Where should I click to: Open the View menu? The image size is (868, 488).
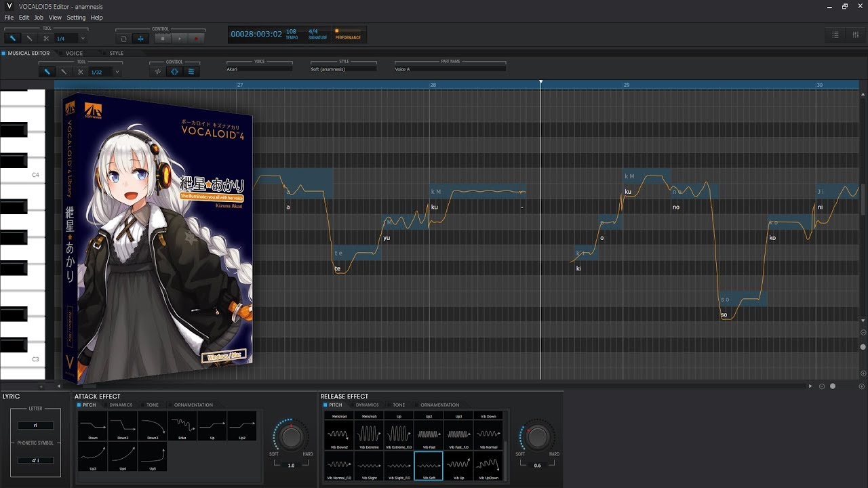pos(55,18)
